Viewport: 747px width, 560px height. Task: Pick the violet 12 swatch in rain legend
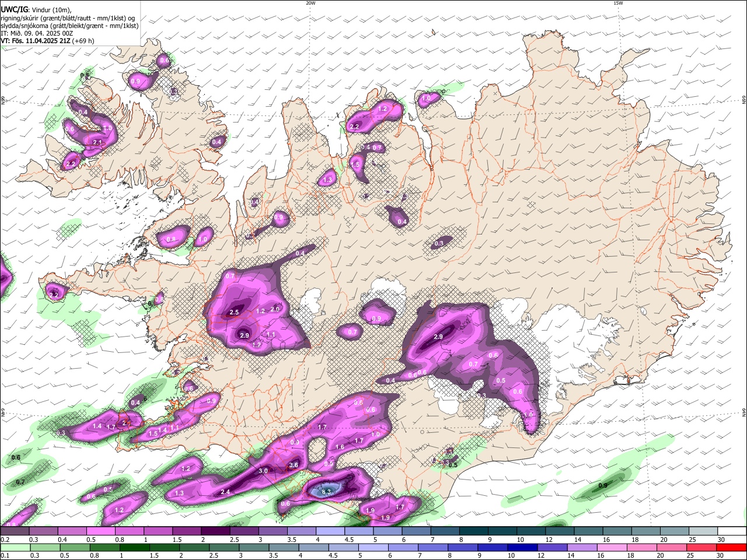(552, 548)
